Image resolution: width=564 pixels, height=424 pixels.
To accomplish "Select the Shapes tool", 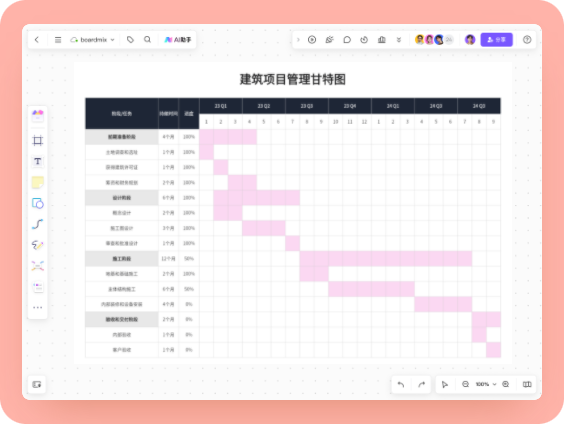I will click(x=37, y=203).
